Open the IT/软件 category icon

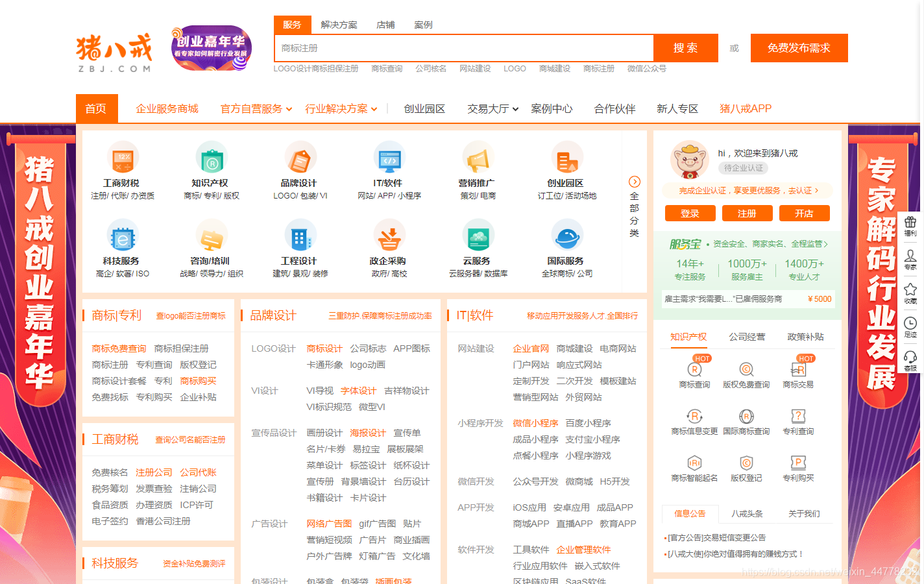[x=389, y=158]
